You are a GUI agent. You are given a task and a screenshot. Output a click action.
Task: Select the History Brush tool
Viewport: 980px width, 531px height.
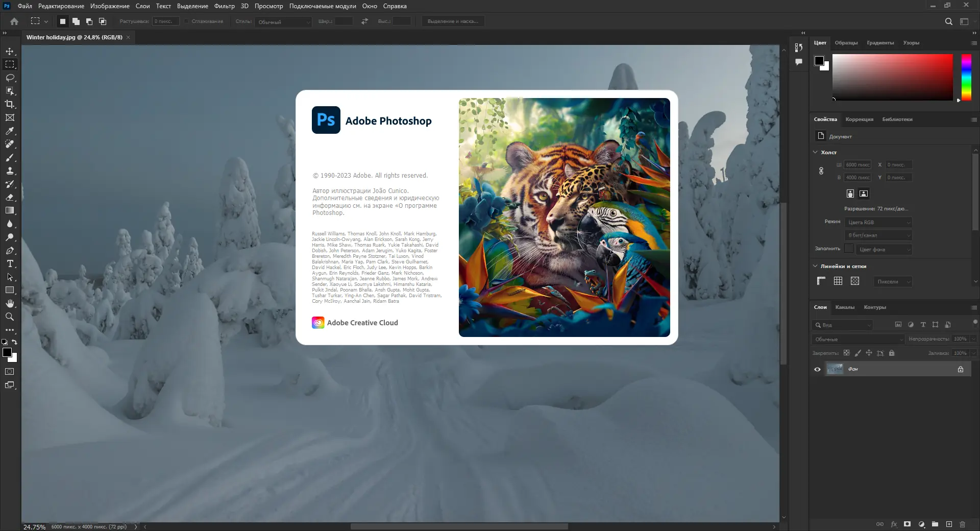tap(10, 184)
